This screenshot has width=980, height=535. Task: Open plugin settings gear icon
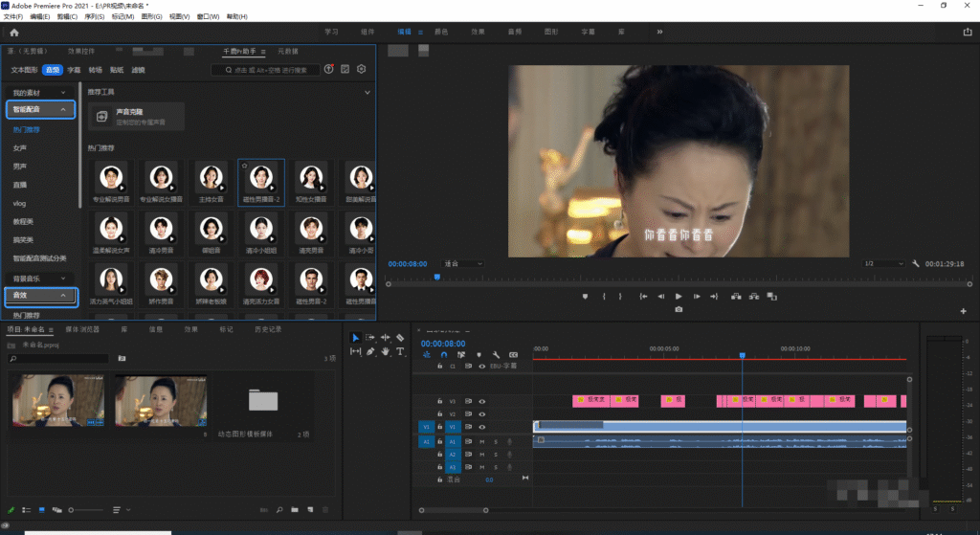[362, 70]
